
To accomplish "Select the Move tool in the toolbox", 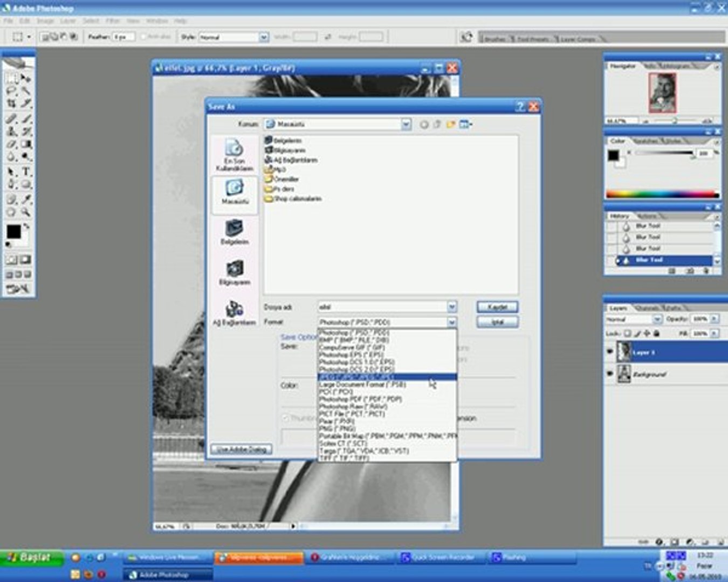I will point(25,79).
